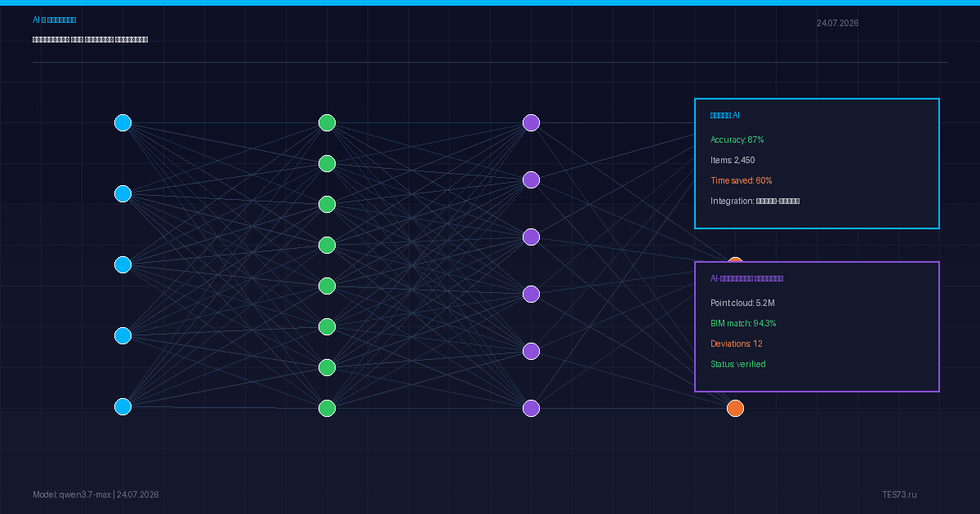Select the bottommost blue input node

[x=122, y=406]
